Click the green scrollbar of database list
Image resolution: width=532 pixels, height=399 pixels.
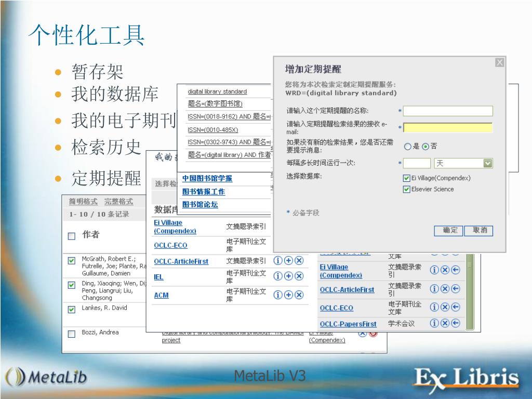coord(470,292)
